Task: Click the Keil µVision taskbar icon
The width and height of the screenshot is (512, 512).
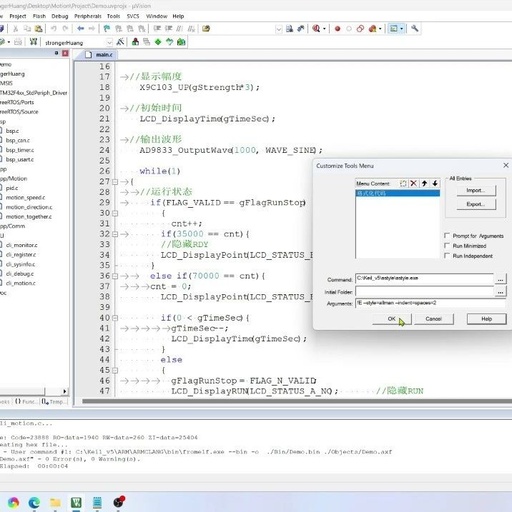Action: 76,502
